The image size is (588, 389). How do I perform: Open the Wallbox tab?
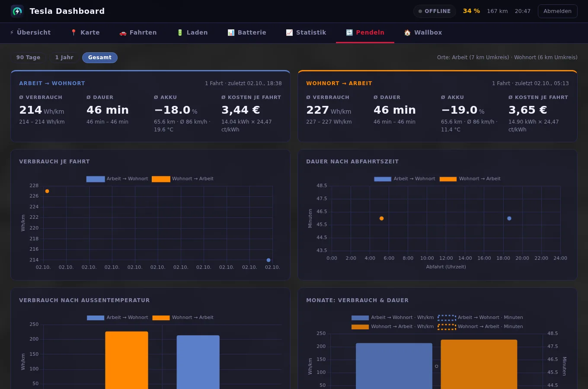(423, 32)
